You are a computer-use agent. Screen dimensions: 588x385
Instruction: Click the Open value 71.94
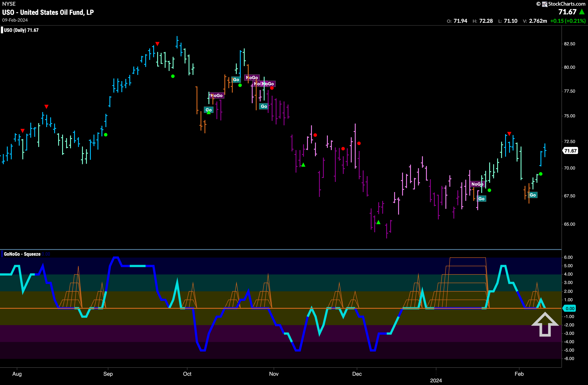[x=460, y=21]
